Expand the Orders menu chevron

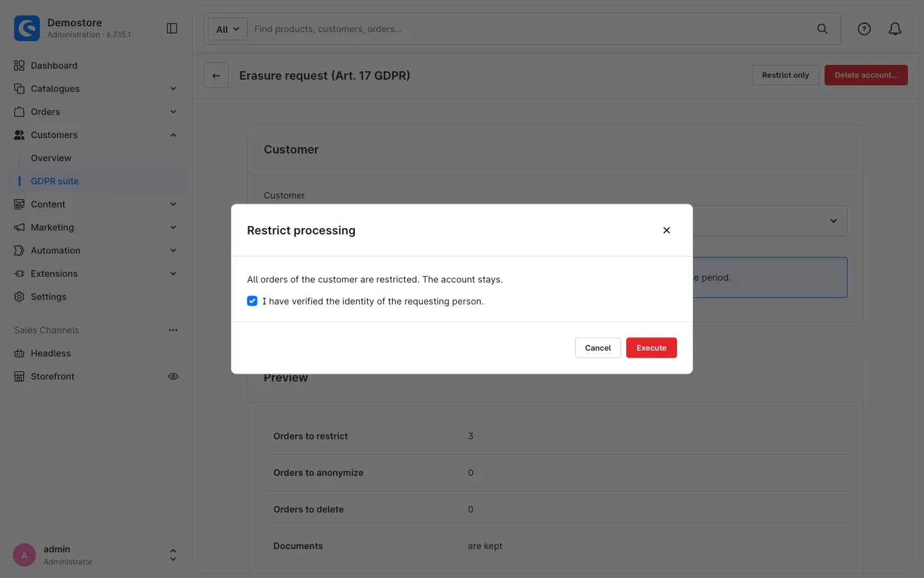pyautogui.click(x=173, y=112)
